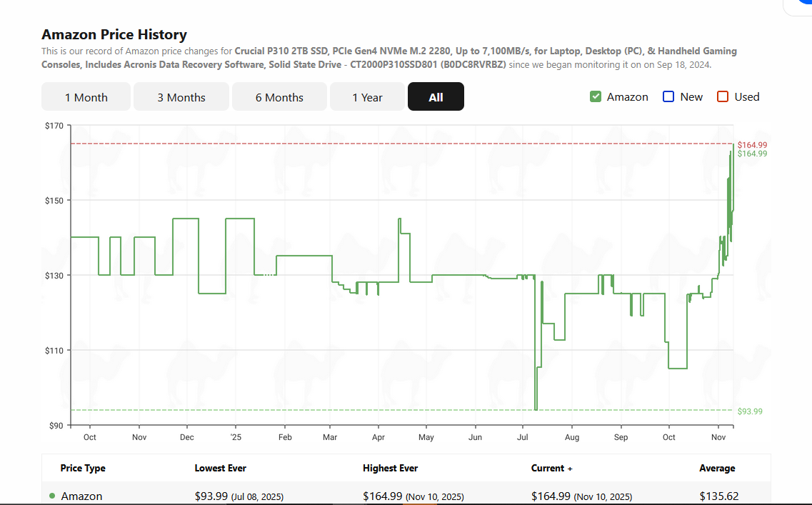The image size is (812, 505).
Task: Click the Current + column header
Action: pyautogui.click(x=551, y=469)
